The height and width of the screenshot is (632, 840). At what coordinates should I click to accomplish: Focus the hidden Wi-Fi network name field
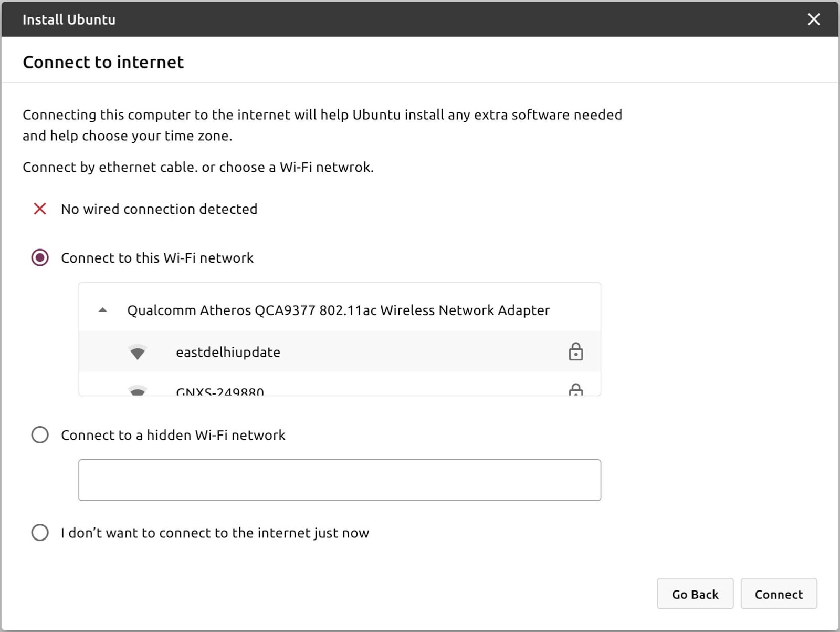pos(340,480)
